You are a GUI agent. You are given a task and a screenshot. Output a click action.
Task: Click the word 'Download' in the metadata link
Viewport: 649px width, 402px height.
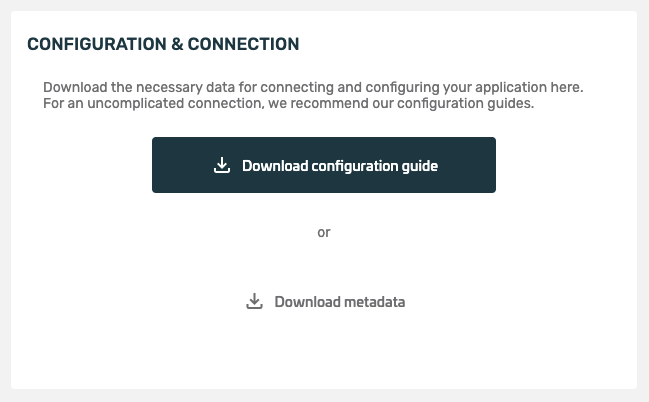(x=305, y=301)
